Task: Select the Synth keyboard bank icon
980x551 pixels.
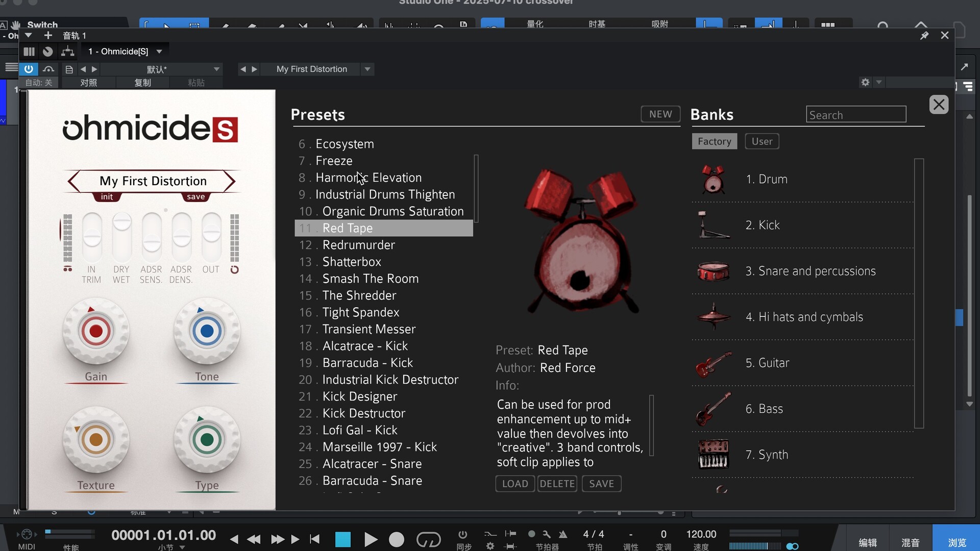Action: (x=713, y=455)
